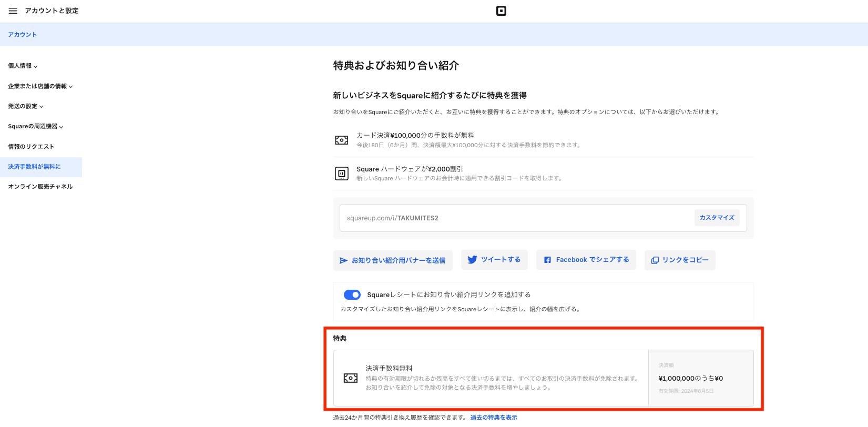This screenshot has height=427, width=868.
Task: Select the カード決済¥100,000分の手数料が無料 option
Action: point(544,140)
